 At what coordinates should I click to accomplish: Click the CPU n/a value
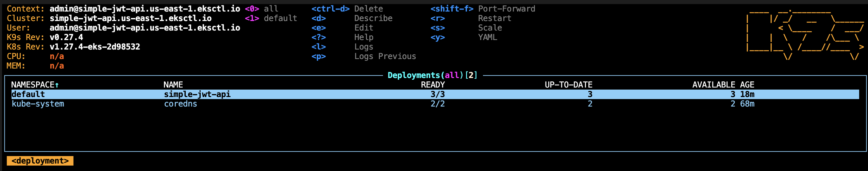point(57,56)
